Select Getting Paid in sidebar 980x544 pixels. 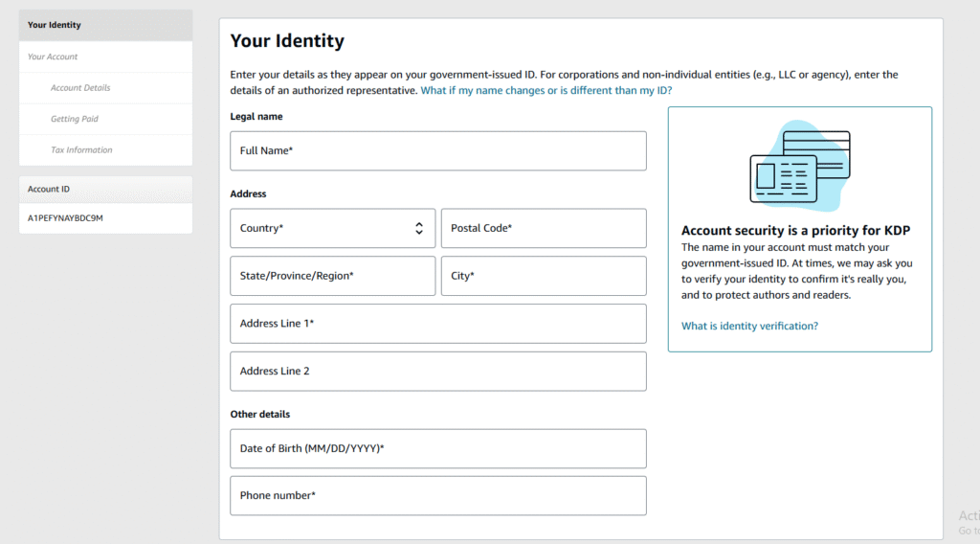pyautogui.click(x=105, y=119)
